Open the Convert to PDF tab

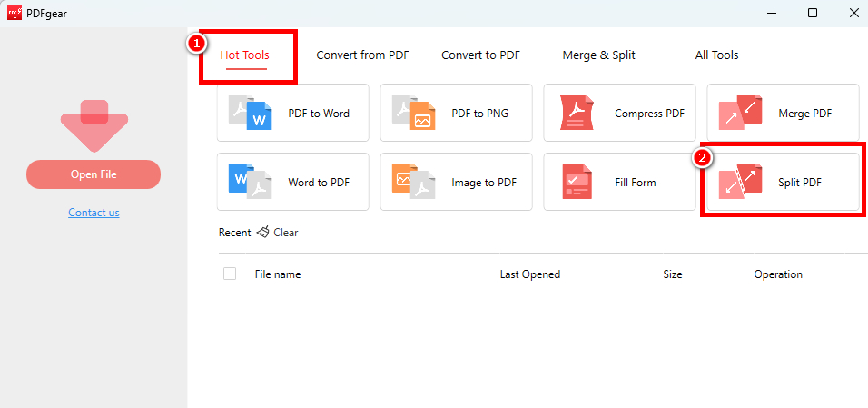click(x=480, y=55)
